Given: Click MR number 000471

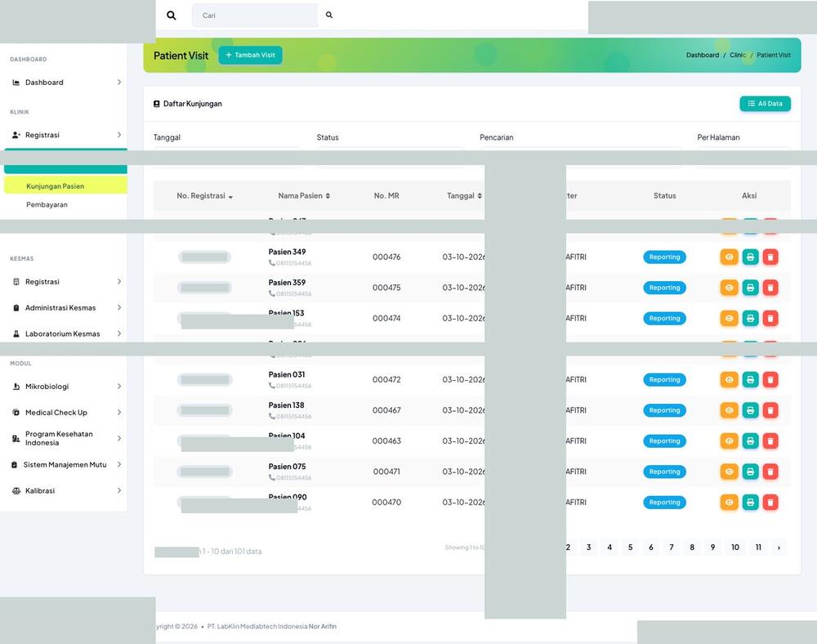Looking at the screenshot, I should [386, 472].
